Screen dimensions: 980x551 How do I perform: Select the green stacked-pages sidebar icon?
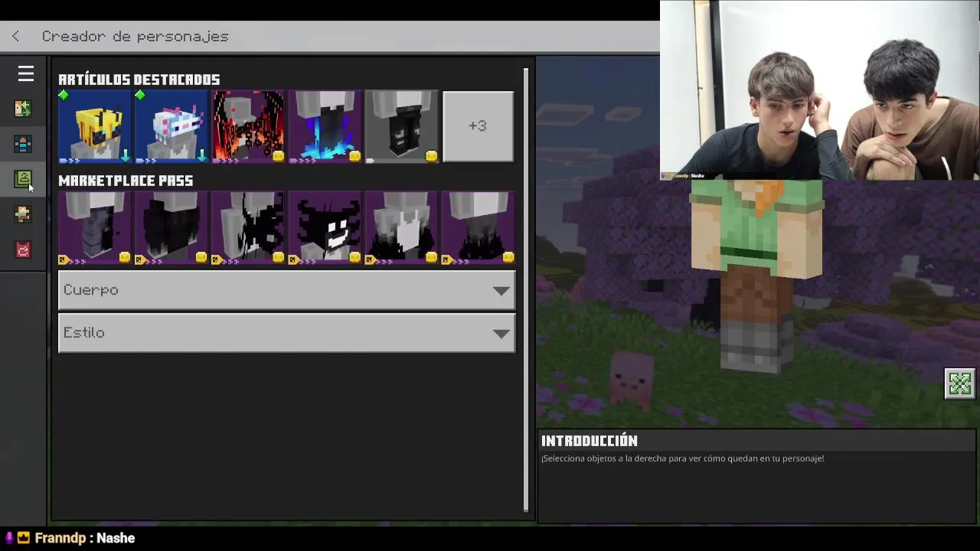[23, 179]
